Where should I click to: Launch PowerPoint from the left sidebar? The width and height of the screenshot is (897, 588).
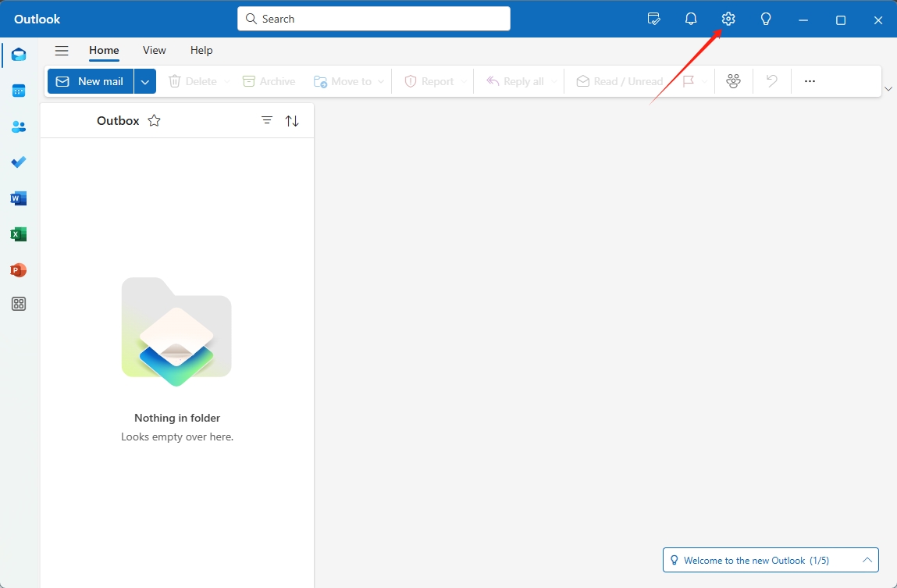(18, 269)
